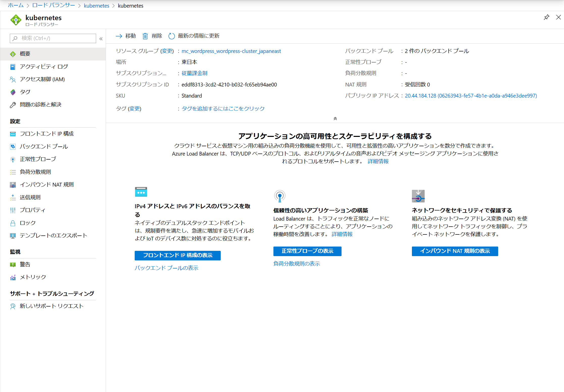Collapse the sidebar with double chevron
This screenshot has height=392, width=564.
(101, 39)
